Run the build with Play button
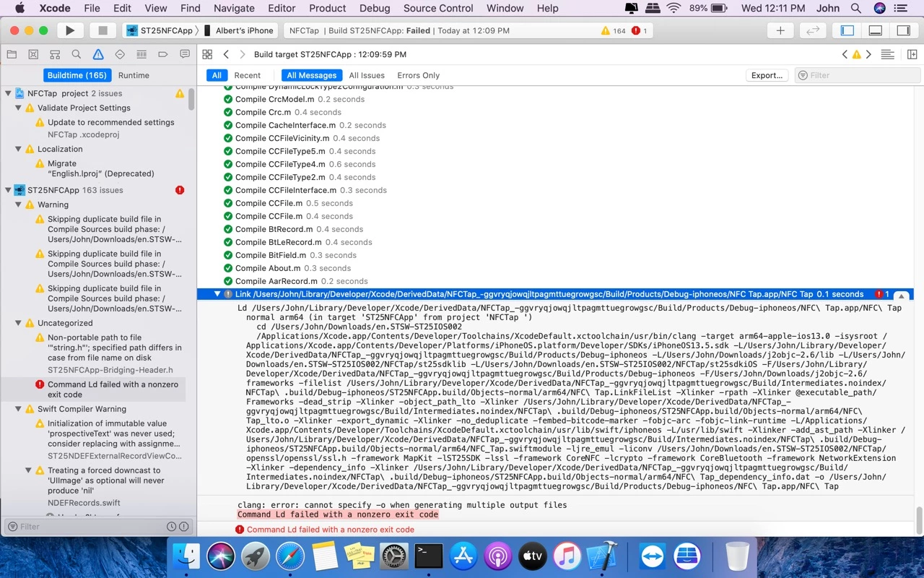 (70, 30)
